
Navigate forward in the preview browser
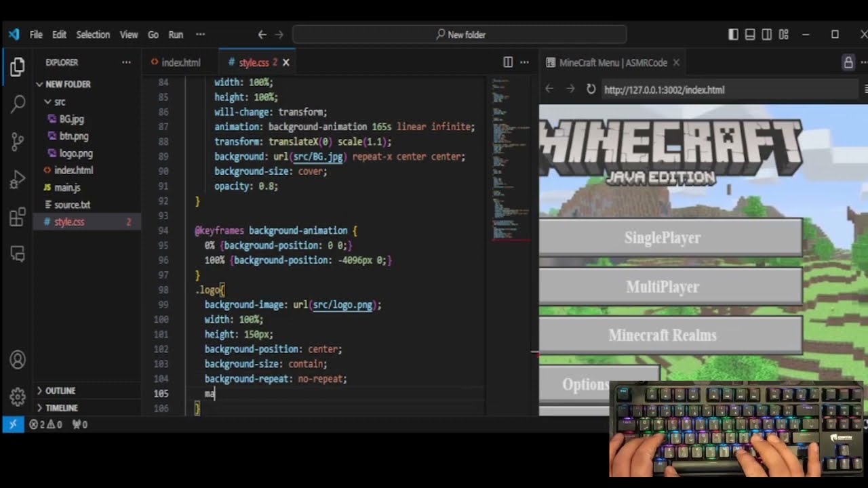[570, 89]
